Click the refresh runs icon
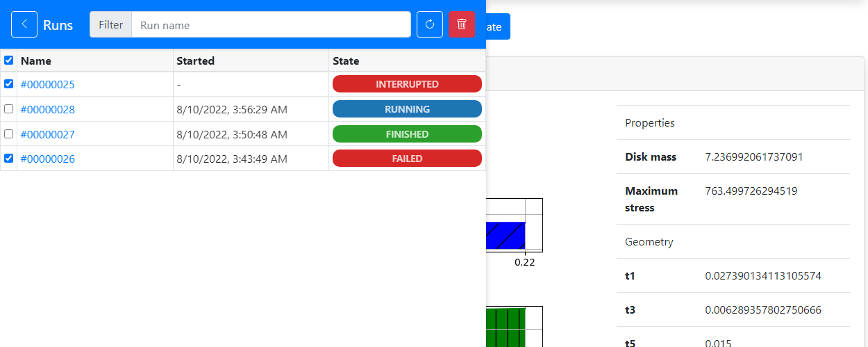 coord(429,25)
